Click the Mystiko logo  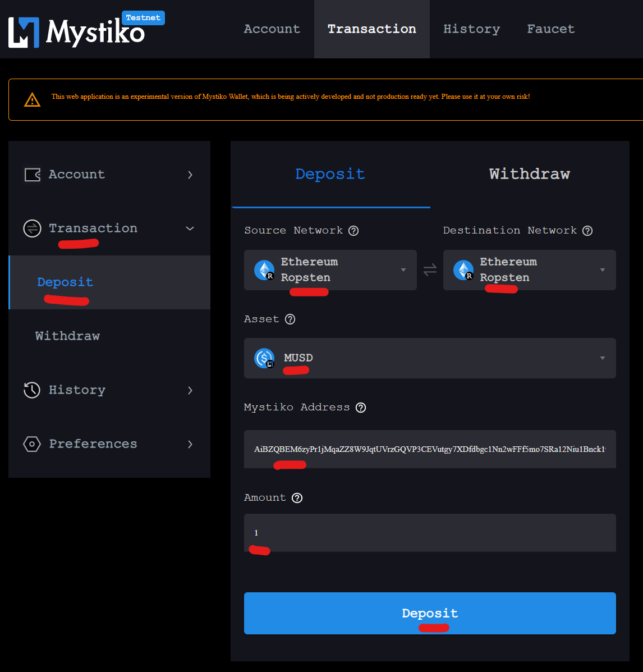click(76, 32)
